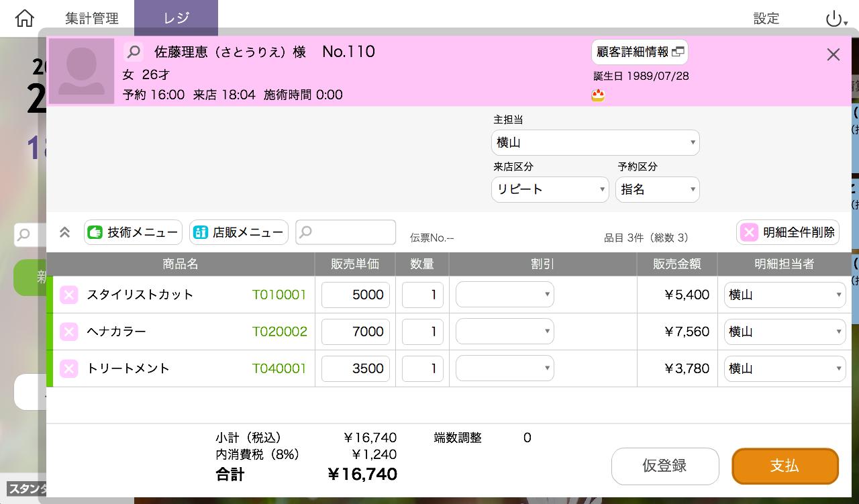Edit unit price field showing 7000

[x=356, y=332]
